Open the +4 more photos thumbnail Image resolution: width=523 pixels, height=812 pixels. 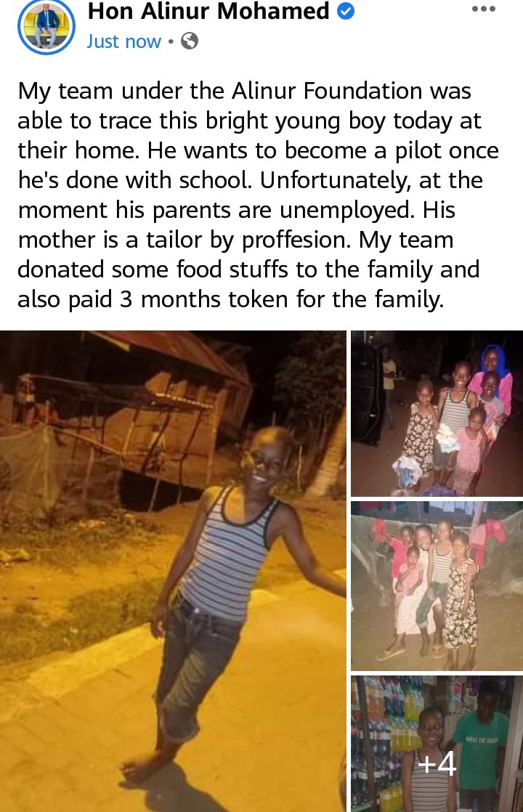[x=437, y=744]
